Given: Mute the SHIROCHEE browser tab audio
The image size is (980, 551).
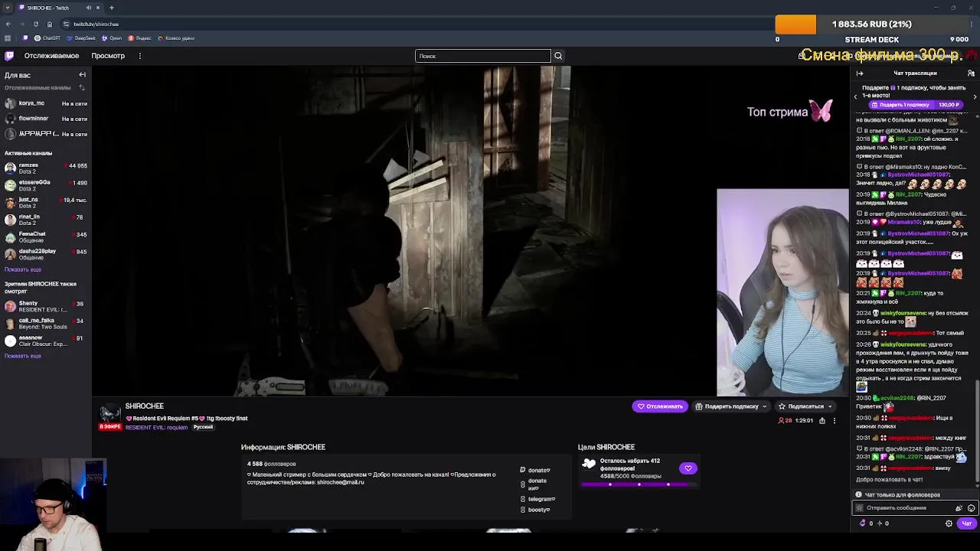Looking at the screenshot, I should (x=88, y=8).
